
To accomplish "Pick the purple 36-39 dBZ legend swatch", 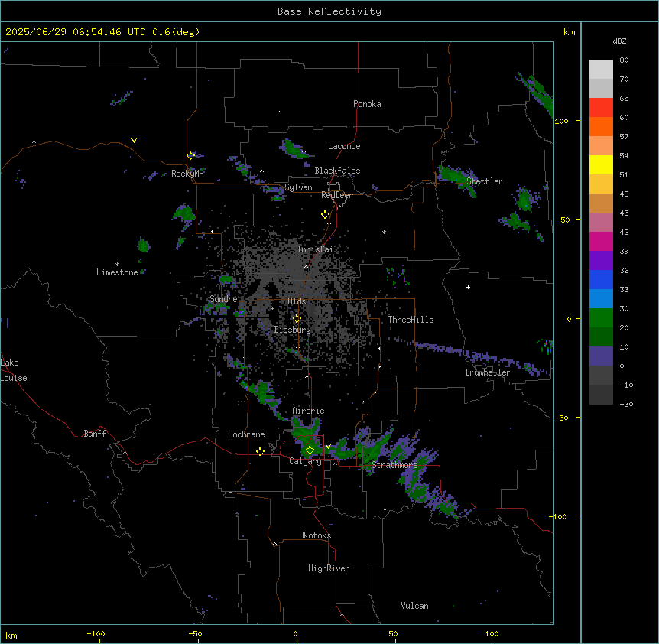I will click(601, 261).
